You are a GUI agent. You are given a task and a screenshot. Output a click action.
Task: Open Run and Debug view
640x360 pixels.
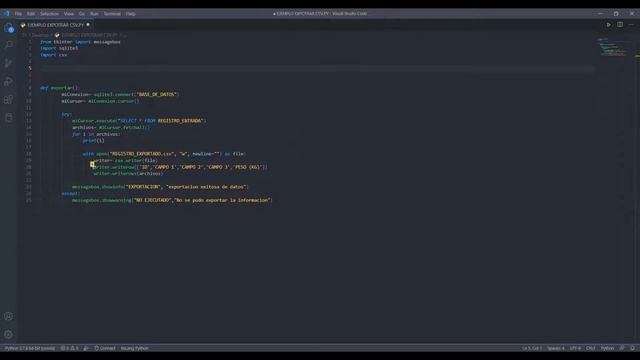(x=9, y=81)
